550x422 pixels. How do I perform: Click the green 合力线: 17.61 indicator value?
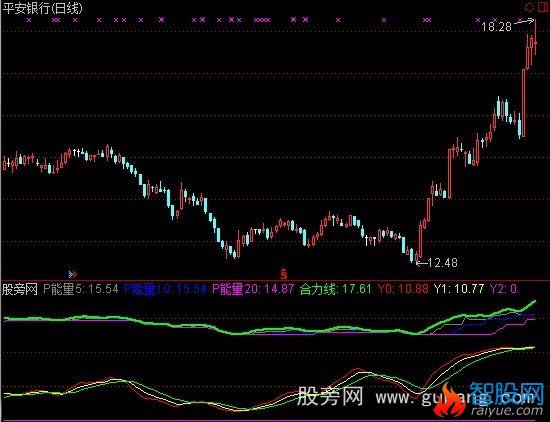tap(336, 289)
